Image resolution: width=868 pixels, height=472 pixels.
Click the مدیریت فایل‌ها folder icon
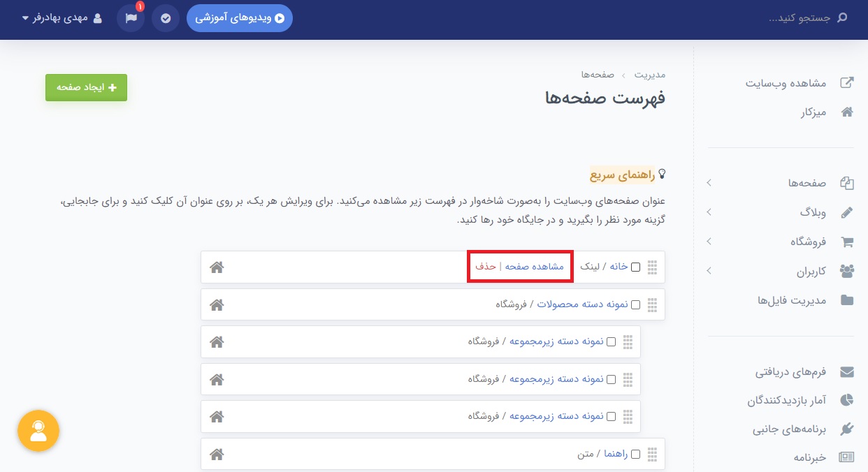point(846,300)
